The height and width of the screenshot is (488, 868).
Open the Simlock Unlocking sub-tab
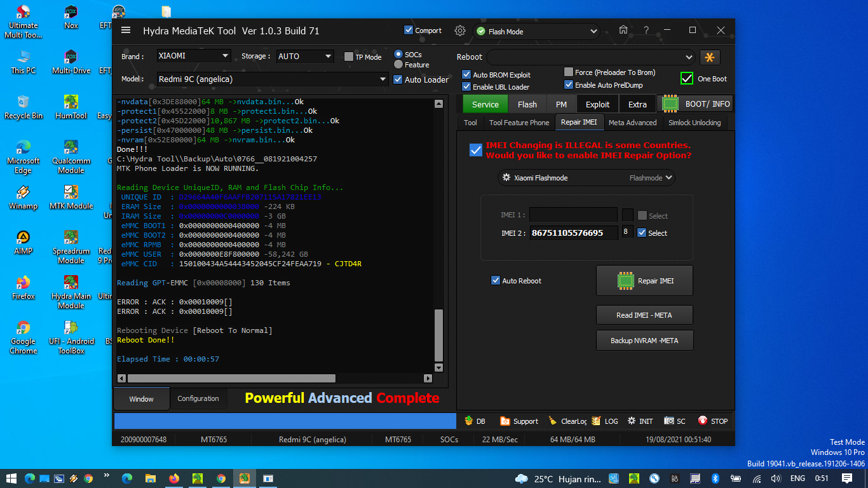[695, 123]
